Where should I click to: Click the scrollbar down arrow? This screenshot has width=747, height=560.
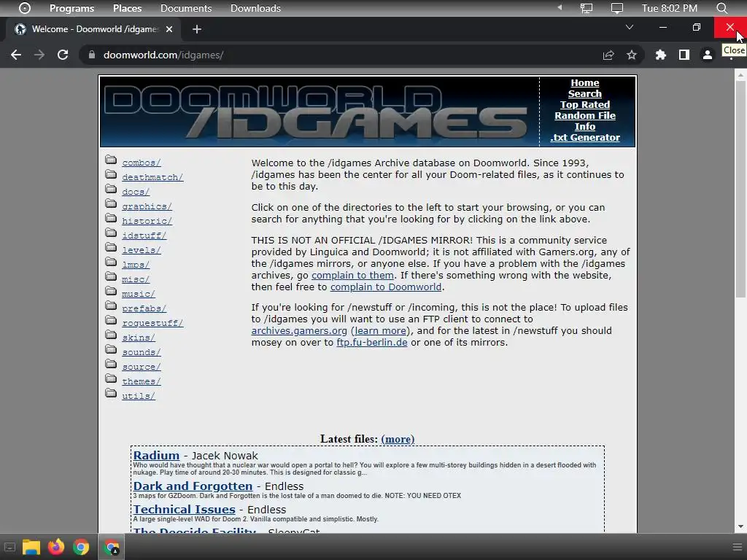(x=740, y=526)
